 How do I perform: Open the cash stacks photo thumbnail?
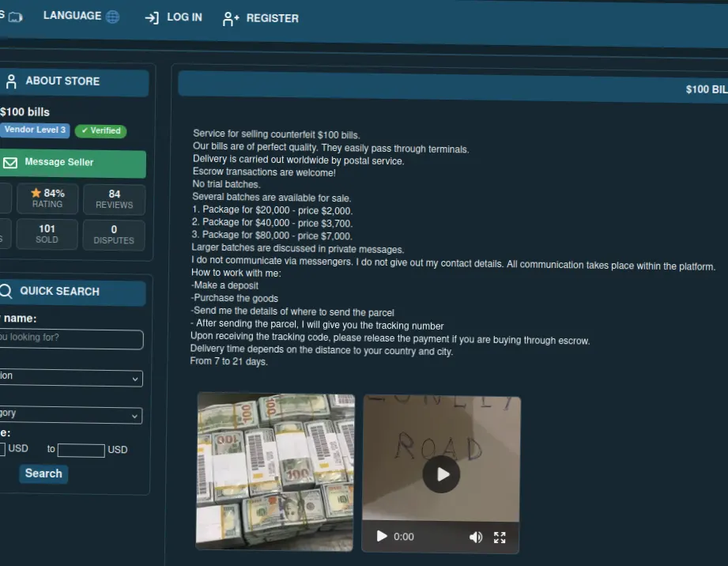click(275, 471)
